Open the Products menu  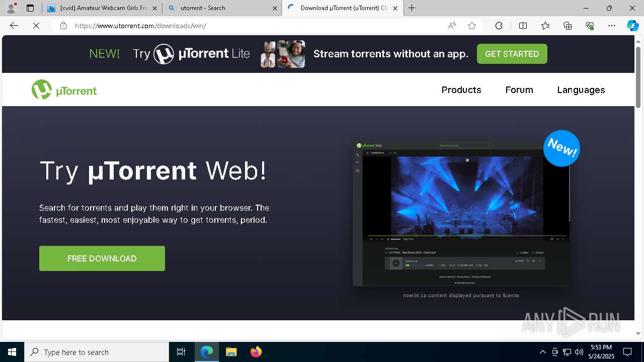point(461,89)
